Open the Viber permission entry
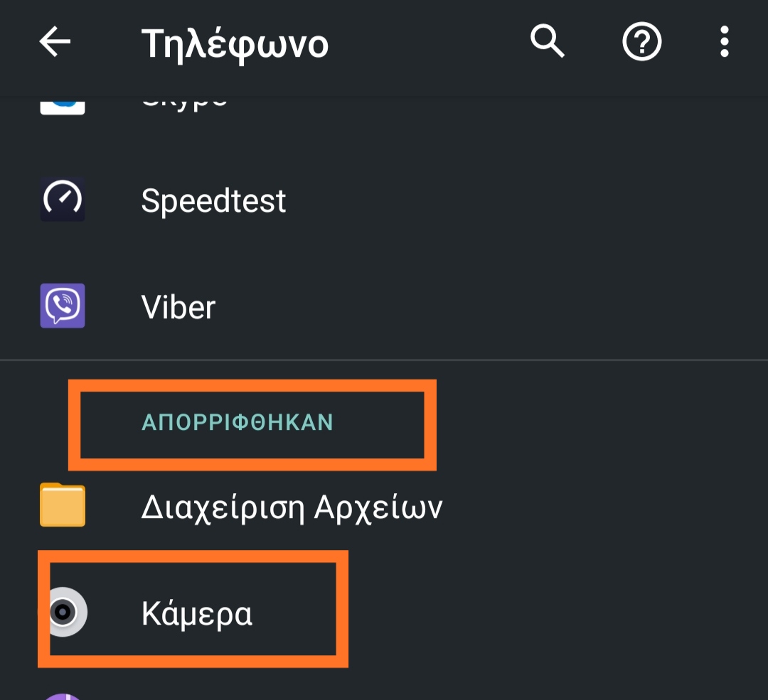 click(x=178, y=308)
